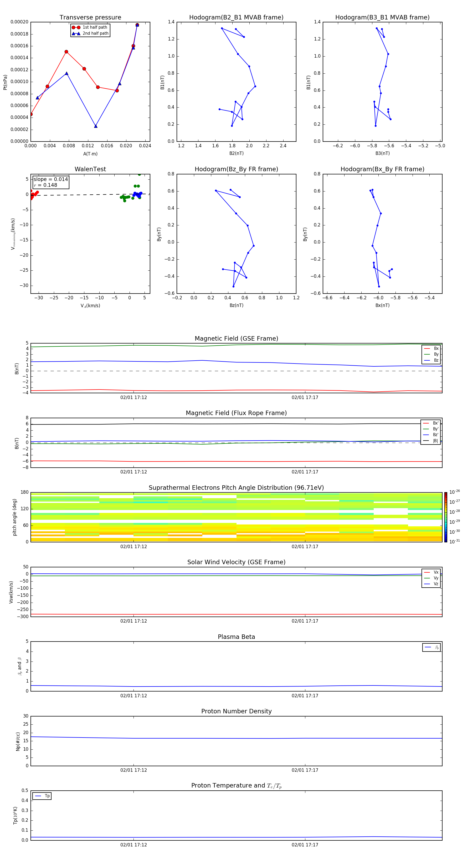Click the Suprathermal Electrons Pitch Angle Distribution title
This screenshot has height=868, width=473.
point(236,488)
